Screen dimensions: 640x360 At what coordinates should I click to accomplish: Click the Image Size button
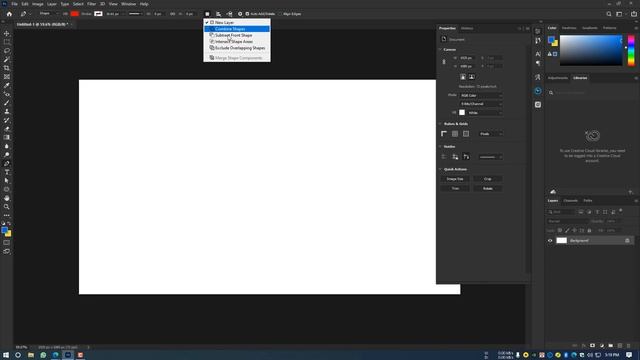click(455, 179)
